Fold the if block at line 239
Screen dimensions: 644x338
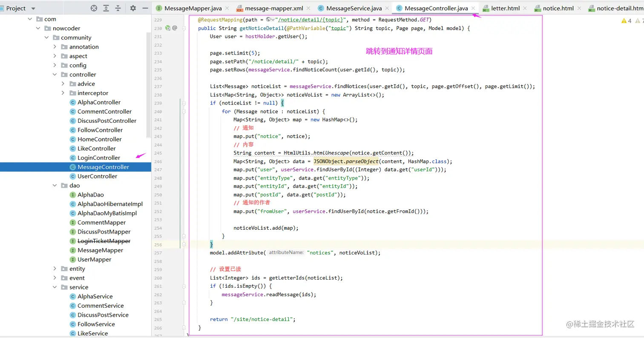[184, 103]
